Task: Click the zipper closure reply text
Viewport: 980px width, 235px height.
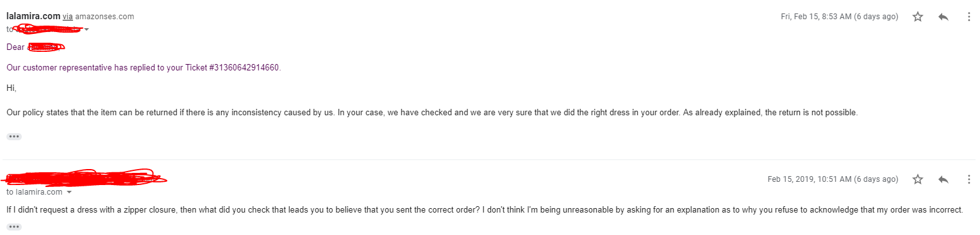Action: (x=485, y=209)
